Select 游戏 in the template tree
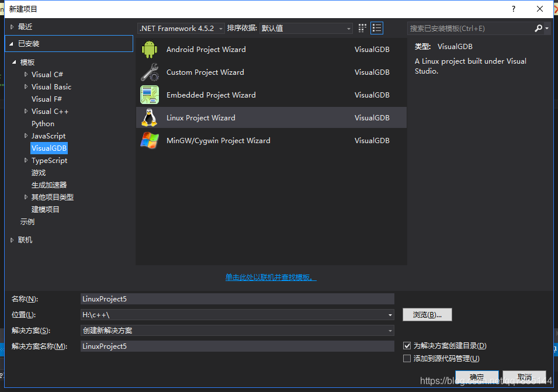The width and height of the screenshot is (558, 392). [39, 172]
